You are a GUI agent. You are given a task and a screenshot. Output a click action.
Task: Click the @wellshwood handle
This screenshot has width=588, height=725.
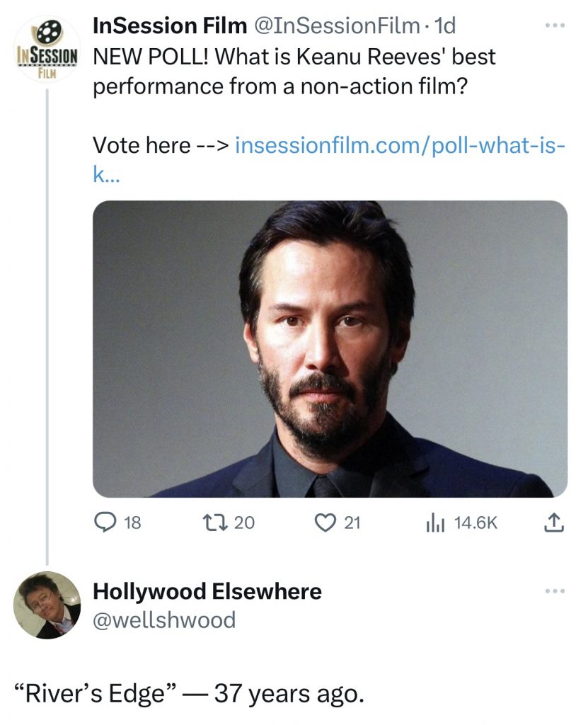164,620
